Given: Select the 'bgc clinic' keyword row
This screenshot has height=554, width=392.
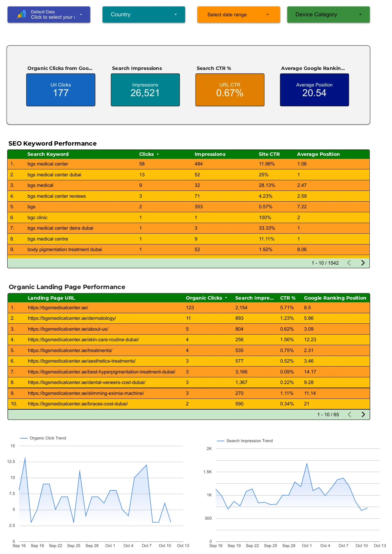Looking at the screenshot, I should [x=188, y=218].
